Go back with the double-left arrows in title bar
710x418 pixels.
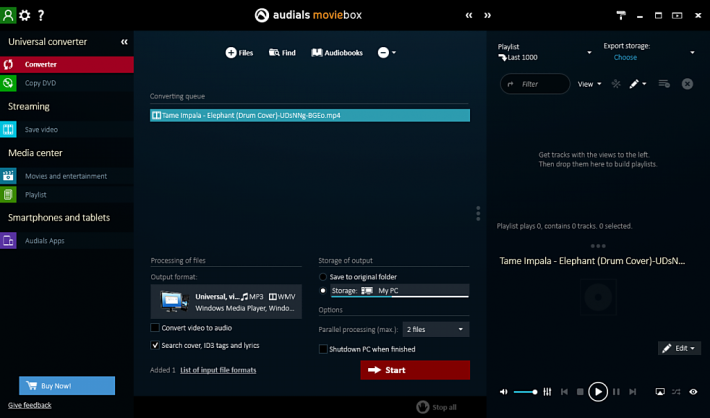pyautogui.click(x=469, y=15)
